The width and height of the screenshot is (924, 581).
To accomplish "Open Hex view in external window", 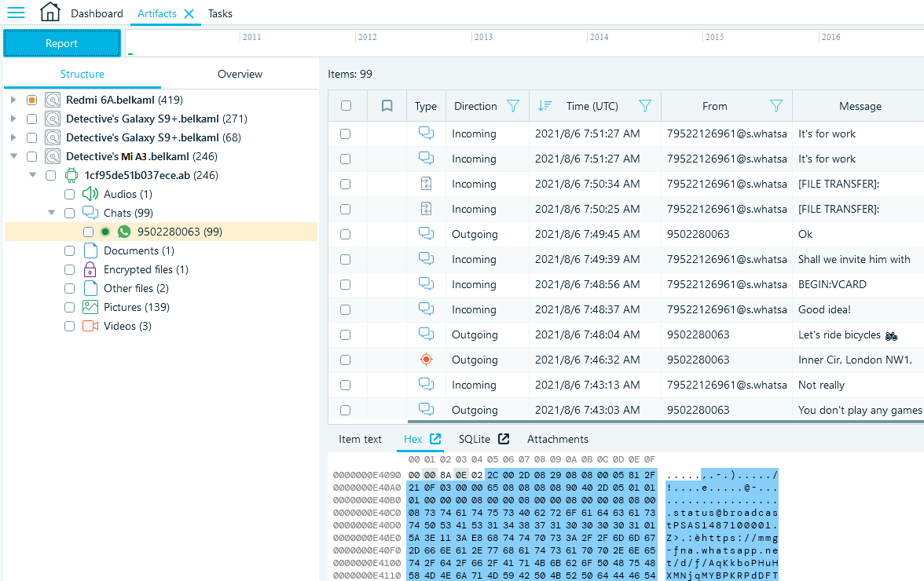I will coord(435,439).
